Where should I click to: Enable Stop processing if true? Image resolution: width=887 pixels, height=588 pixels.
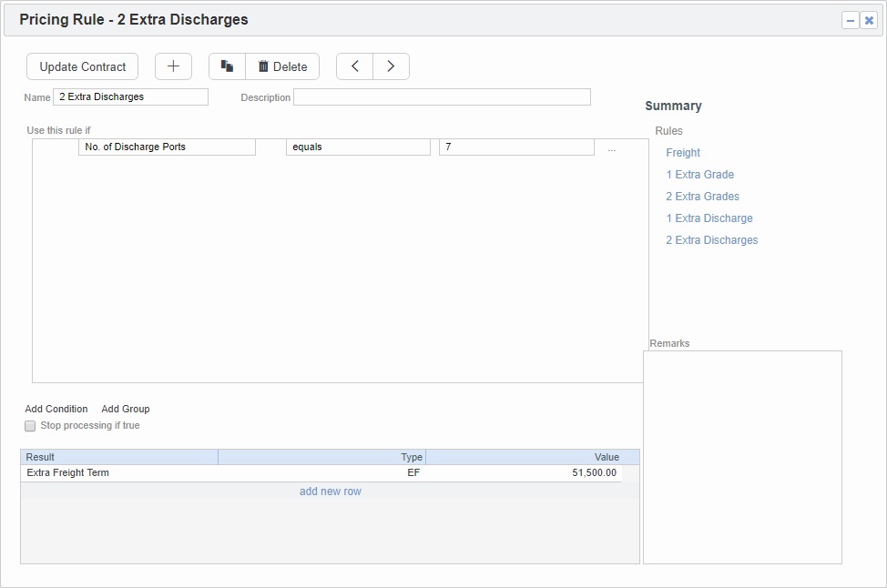[x=30, y=426]
